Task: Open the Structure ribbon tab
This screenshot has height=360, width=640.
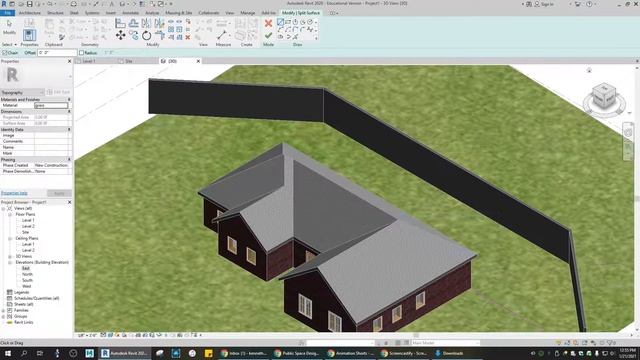Action: coord(55,13)
